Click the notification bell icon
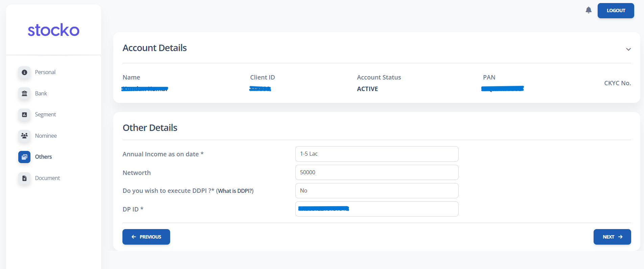This screenshot has height=269, width=644. pos(589,10)
